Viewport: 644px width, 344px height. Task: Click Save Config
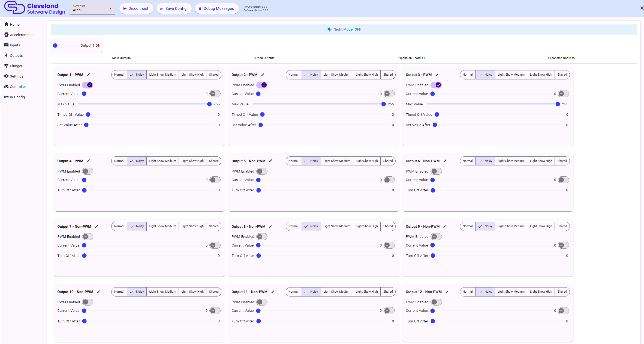[x=174, y=8]
